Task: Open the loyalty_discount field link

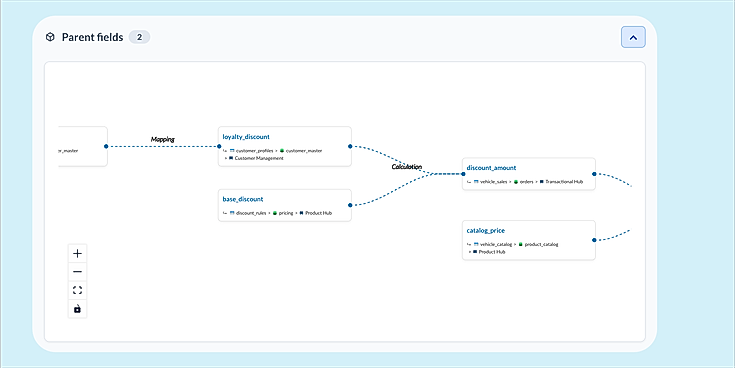Action: (x=246, y=136)
